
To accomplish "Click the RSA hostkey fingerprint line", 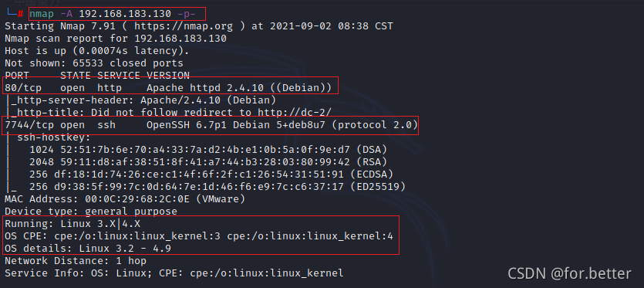I will (208, 161).
